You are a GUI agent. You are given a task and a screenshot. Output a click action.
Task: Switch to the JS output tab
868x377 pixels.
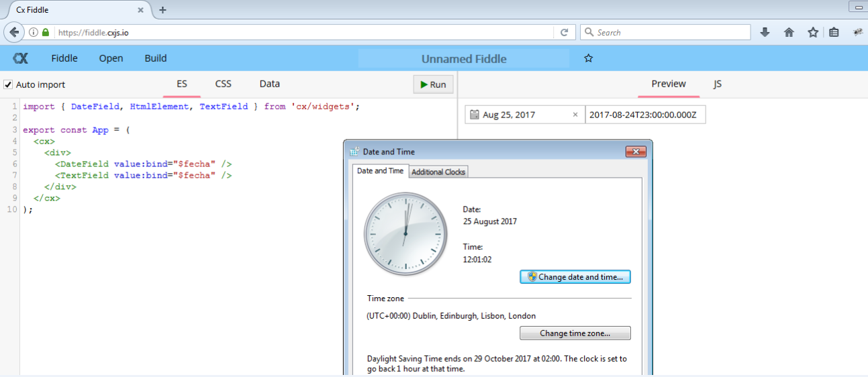[718, 85]
